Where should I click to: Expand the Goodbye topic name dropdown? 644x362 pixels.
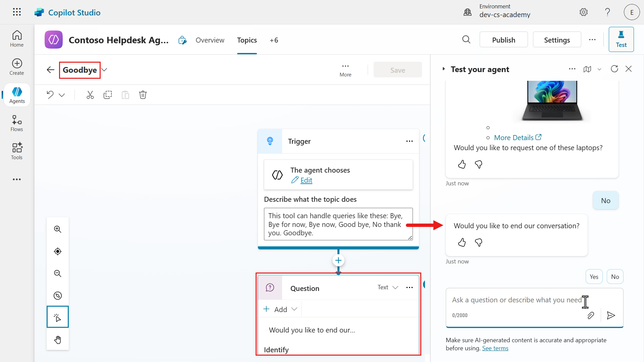pos(104,70)
